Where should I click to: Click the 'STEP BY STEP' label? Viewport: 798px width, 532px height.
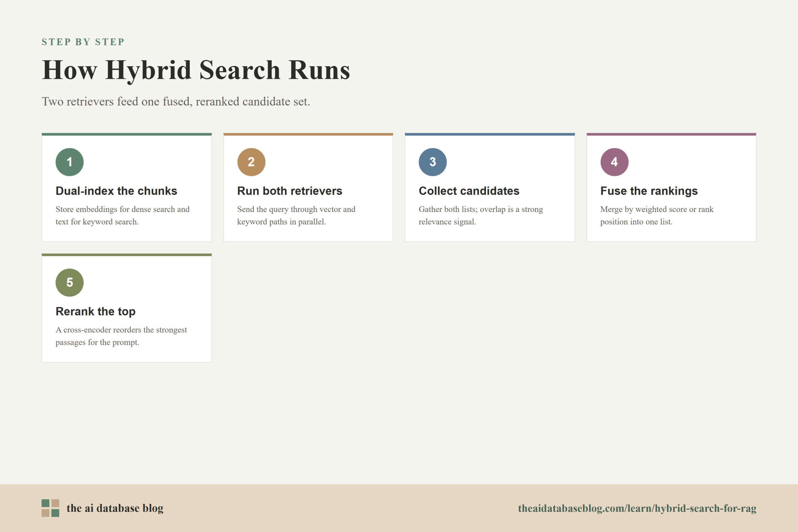83,42
